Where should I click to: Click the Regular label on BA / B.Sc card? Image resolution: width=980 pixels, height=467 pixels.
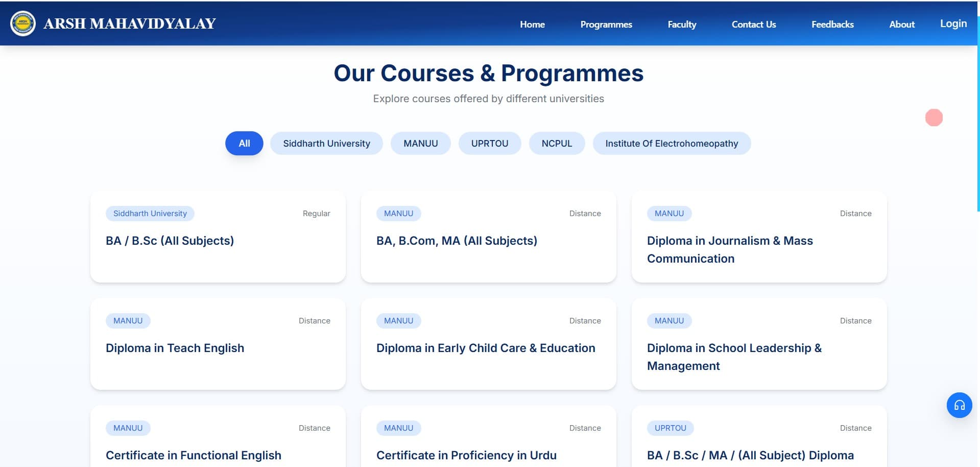(x=316, y=214)
